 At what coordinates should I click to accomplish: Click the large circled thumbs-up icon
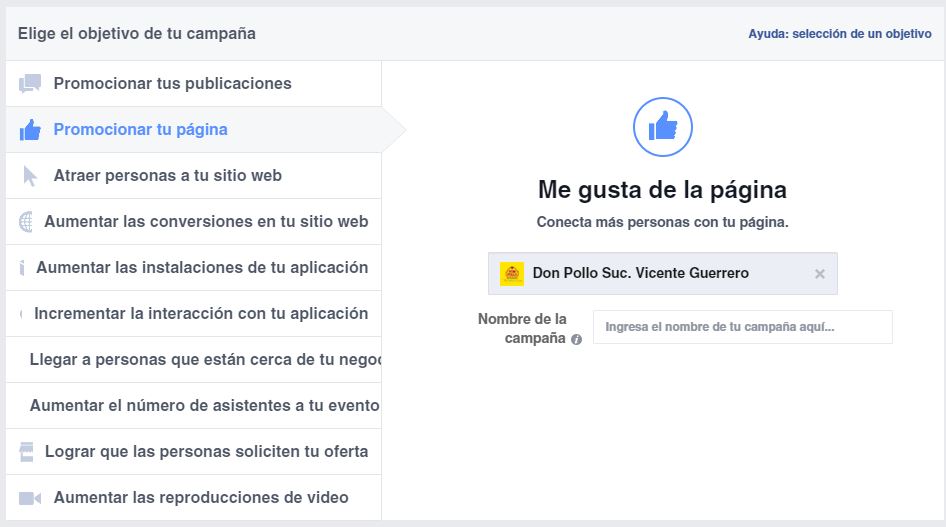pos(662,127)
